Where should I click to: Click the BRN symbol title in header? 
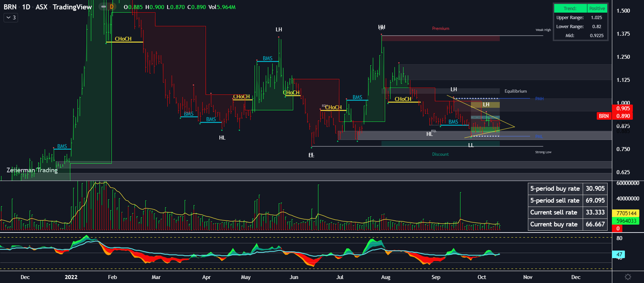[10, 7]
